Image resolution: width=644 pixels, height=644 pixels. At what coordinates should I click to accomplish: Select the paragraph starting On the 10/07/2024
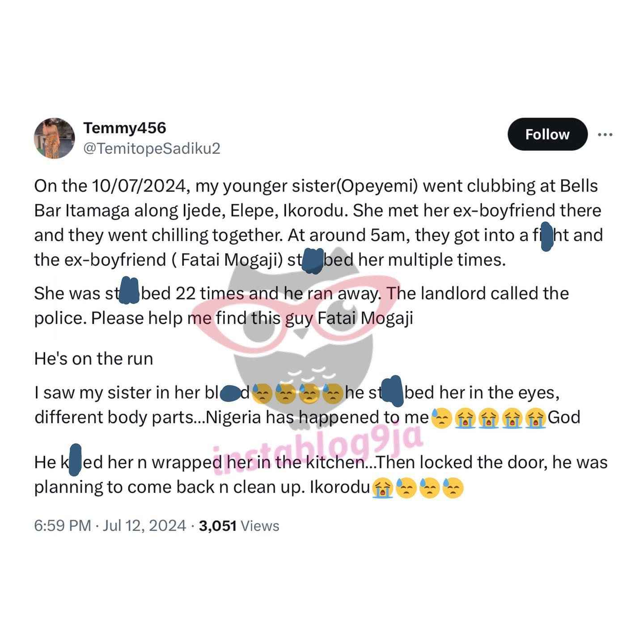(318, 223)
